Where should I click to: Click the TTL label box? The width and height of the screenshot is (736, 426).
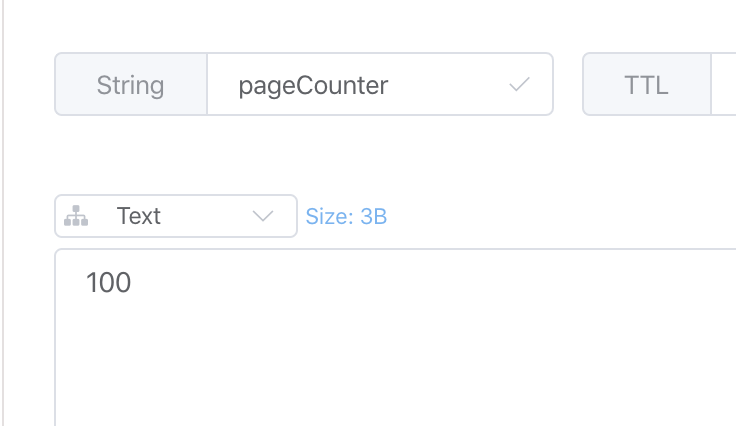[x=646, y=85]
